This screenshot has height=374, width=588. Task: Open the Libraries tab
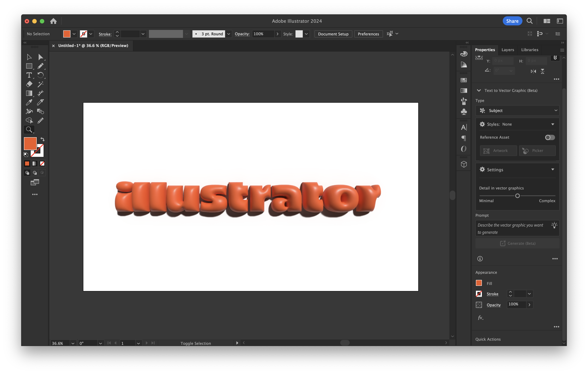tap(530, 50)
